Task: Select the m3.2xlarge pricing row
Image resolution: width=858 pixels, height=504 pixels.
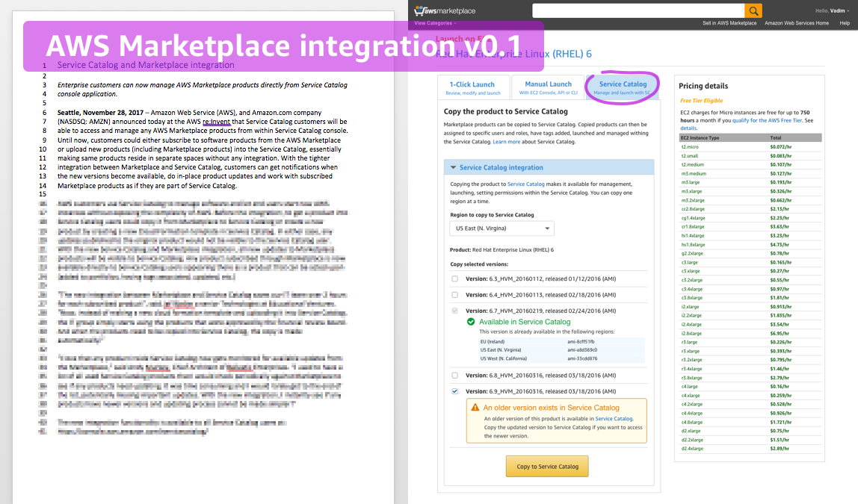Action: pos(750,200)
